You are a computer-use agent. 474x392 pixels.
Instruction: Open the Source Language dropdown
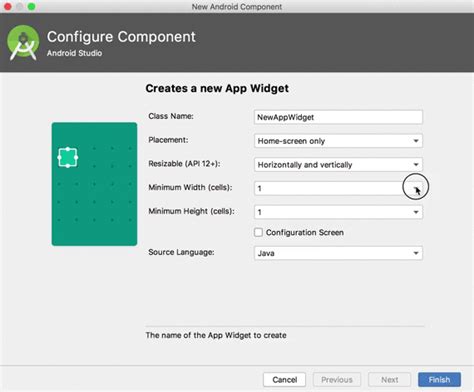[x=338, y=253]
